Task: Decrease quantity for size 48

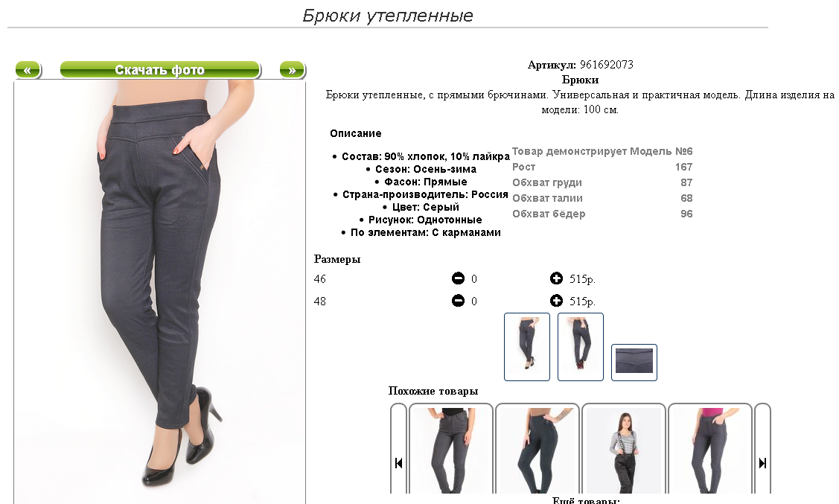Action: pyautogui.click(x=458, y=301)
